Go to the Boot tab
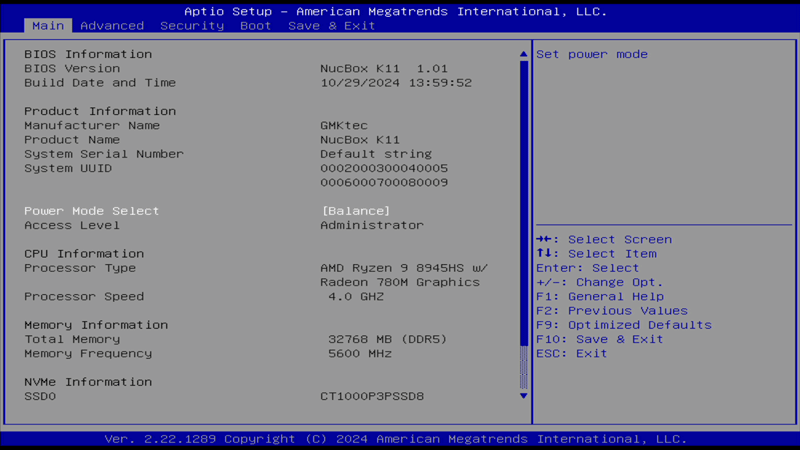Screen dimensions: 800x450 click(256, 26)
